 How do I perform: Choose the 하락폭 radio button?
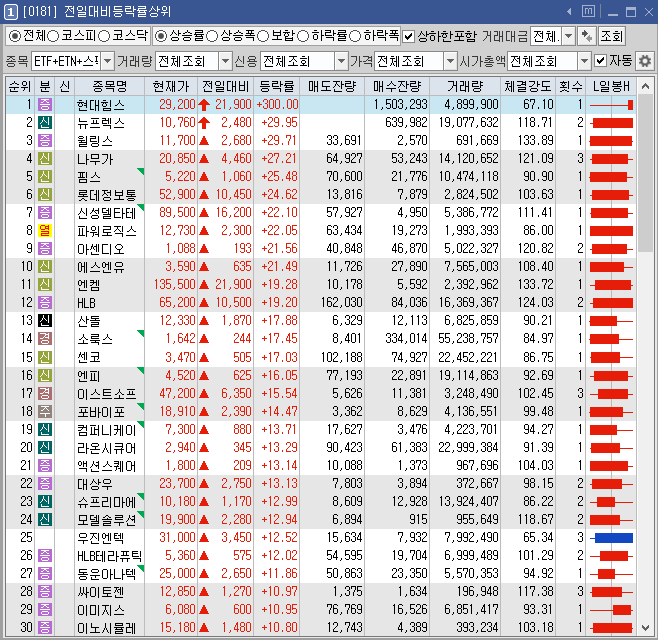355,36
